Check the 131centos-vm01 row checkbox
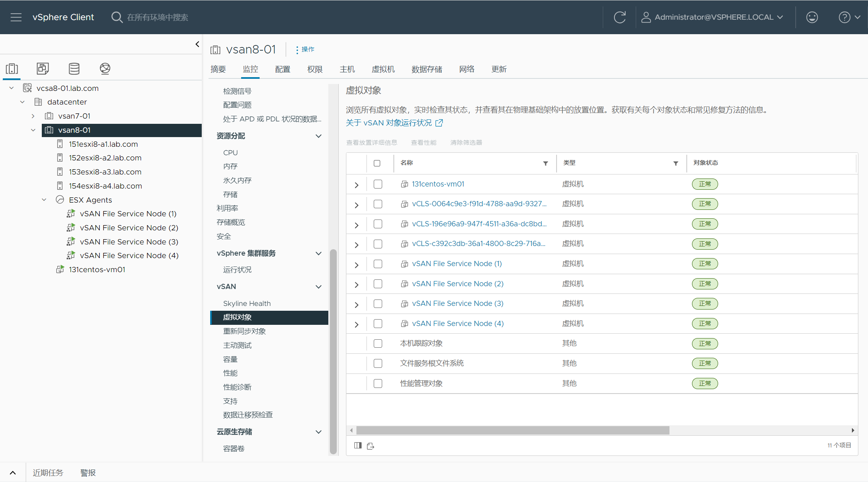The image size is (868, 482). 378,184
